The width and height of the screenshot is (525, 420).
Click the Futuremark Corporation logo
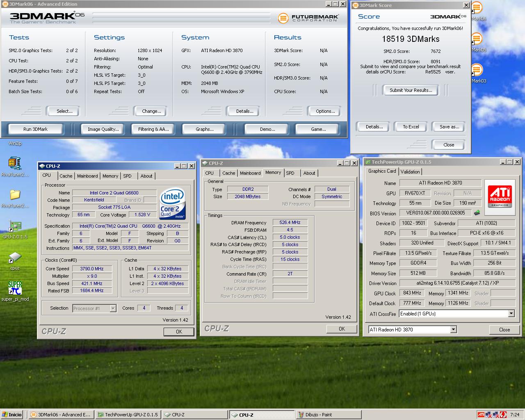[x=308, y=18]
